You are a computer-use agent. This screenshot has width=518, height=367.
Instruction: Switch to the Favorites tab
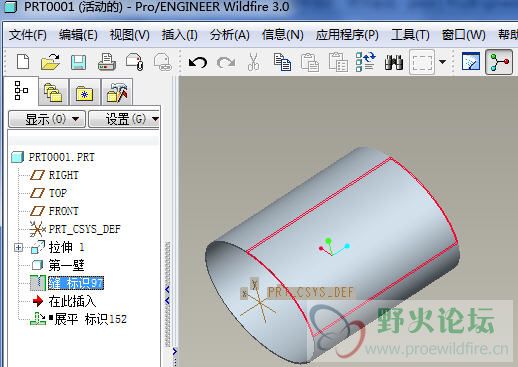(84, 93)
